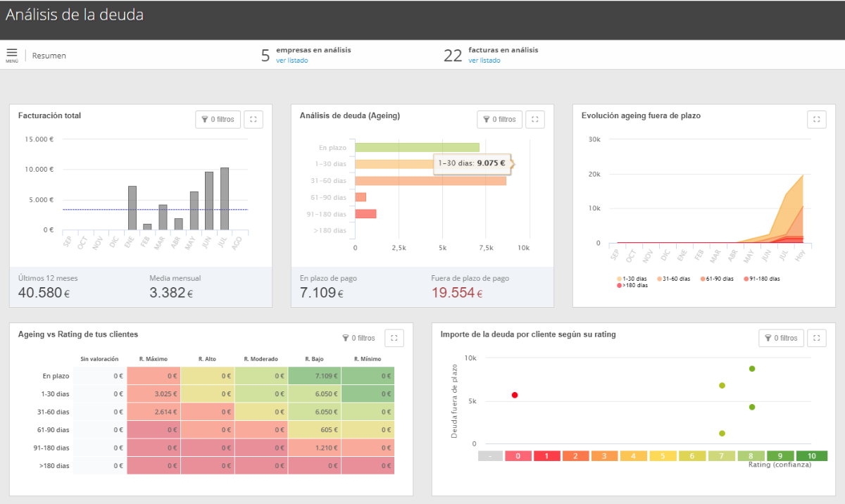Select the Resumen menu item
The width and height of the screenshot is (845, 504).
click(49, 56)
